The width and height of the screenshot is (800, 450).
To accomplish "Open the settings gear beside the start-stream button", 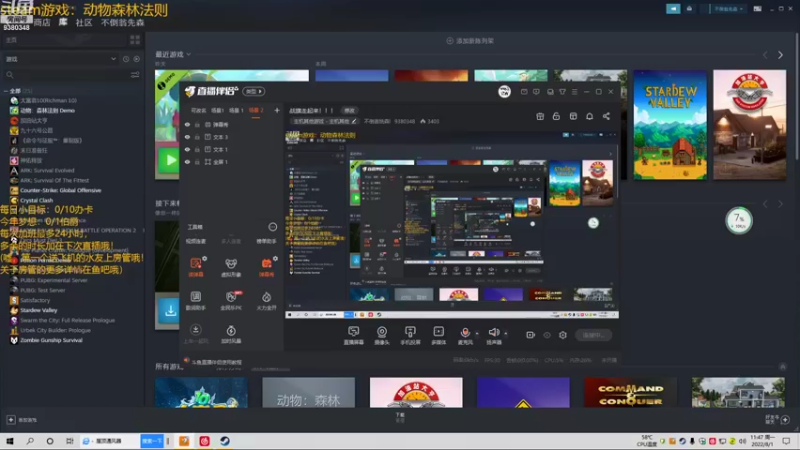I will 563,335.
